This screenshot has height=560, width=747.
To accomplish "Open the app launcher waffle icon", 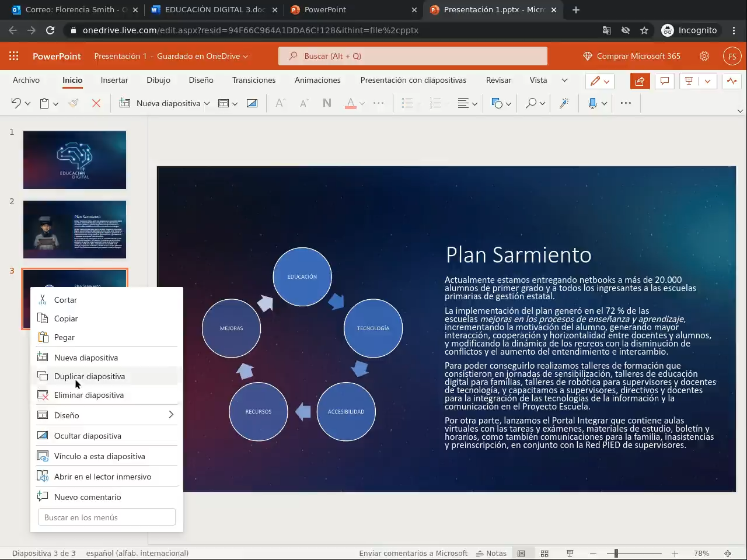I will [13, 56].
